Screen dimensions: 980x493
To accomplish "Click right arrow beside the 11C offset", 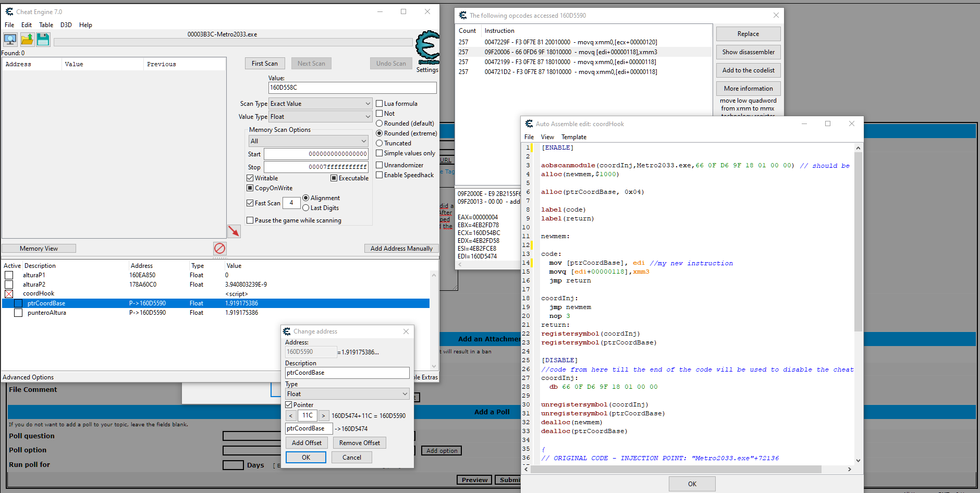I will (324, 416).
